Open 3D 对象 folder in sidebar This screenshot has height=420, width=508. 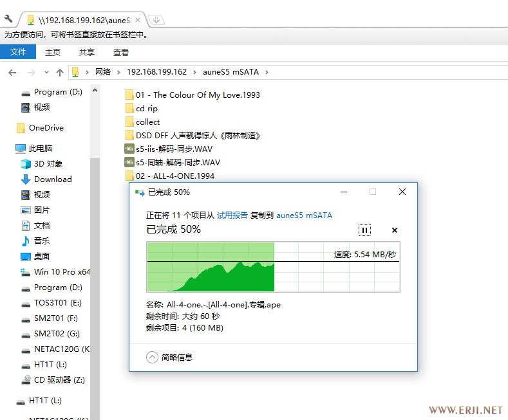click(41, 164)
